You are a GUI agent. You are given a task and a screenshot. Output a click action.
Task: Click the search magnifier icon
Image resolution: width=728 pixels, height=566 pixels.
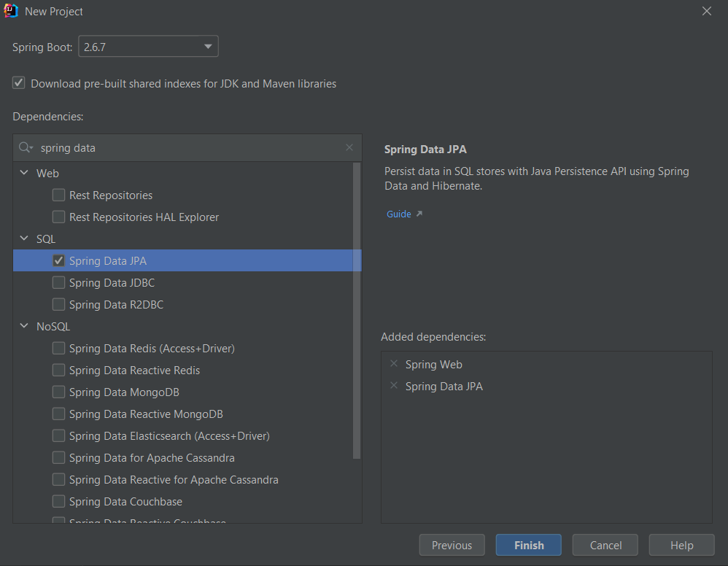pos(24,147)
